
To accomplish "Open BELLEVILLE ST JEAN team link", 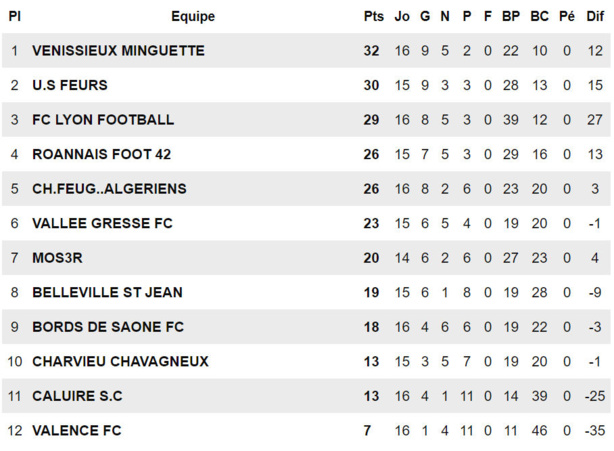I will pos(107,292).
